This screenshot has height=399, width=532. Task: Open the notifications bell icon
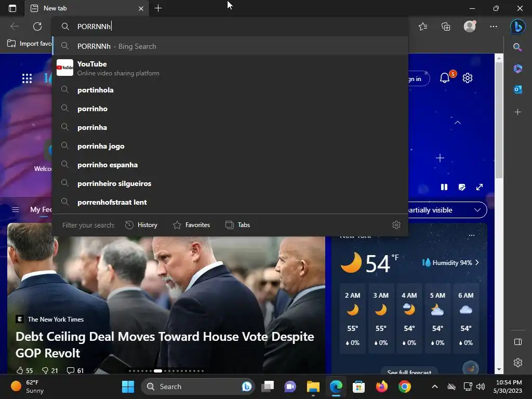pos(445,78)
